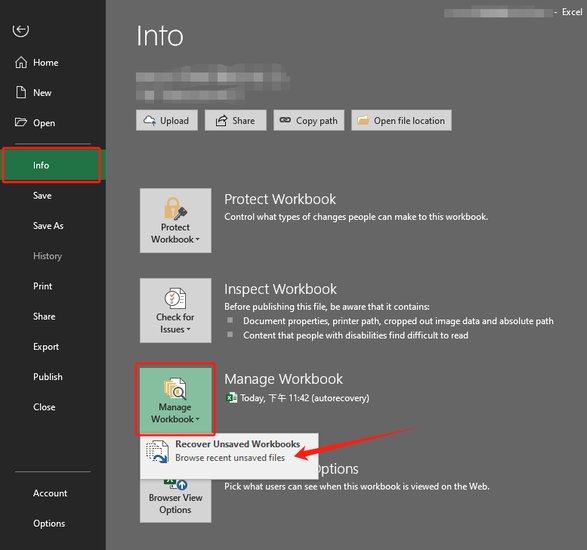Click 'Pick what users can see' text
This screenshot has height=550, width=587.
click(357, 486)
